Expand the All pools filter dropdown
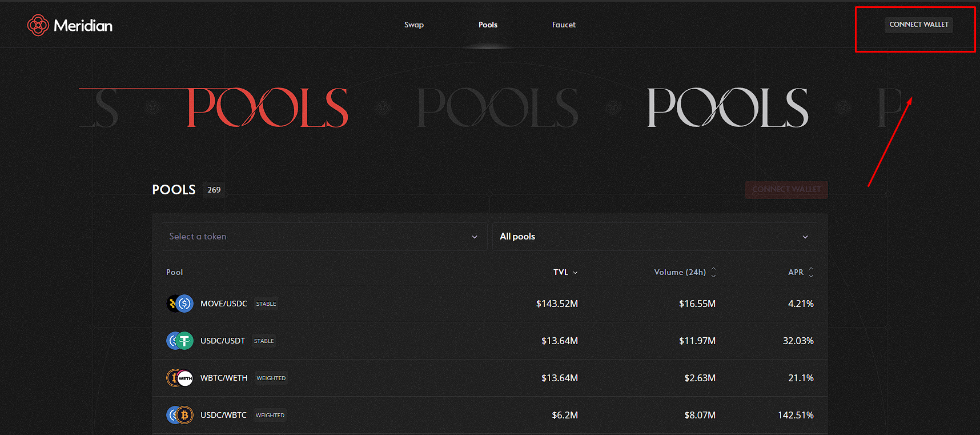The height and width of the screenshot is (435, 980). (655, 237)
